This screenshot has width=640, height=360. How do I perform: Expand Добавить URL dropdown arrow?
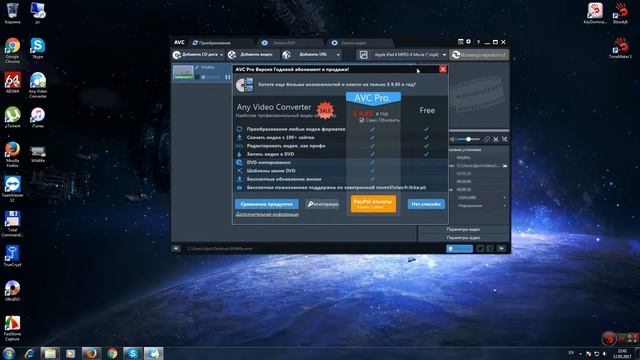(338, 55)
